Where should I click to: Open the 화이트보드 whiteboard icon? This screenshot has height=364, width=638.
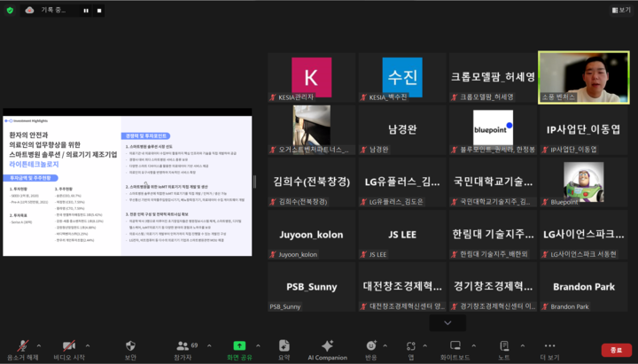coord(455,345)
